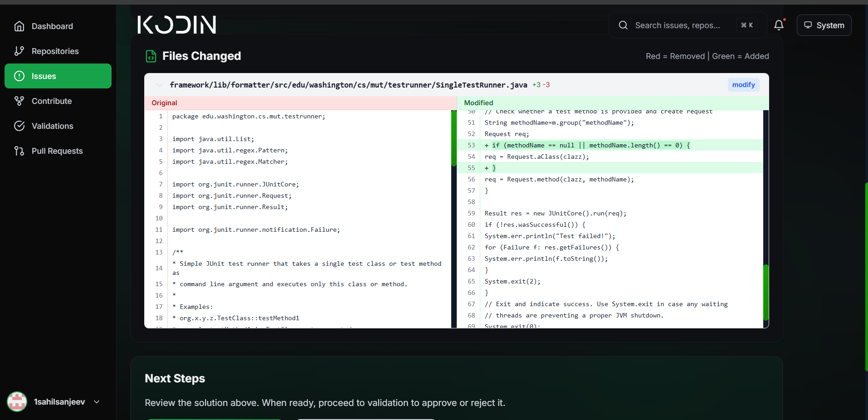This screenshot has height=420, width=868.
Task: Click the Next Steps heading
Action: pyautogui.click(x=175, y=378)
